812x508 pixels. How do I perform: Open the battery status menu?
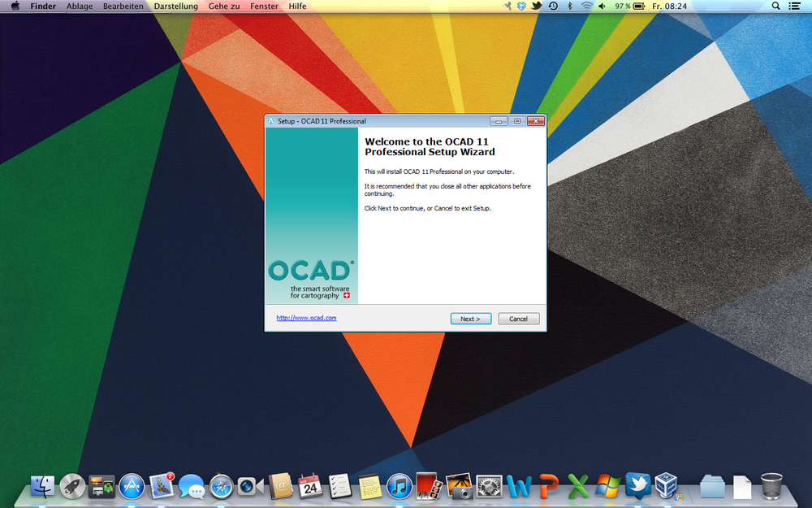(x=630, y=7)
